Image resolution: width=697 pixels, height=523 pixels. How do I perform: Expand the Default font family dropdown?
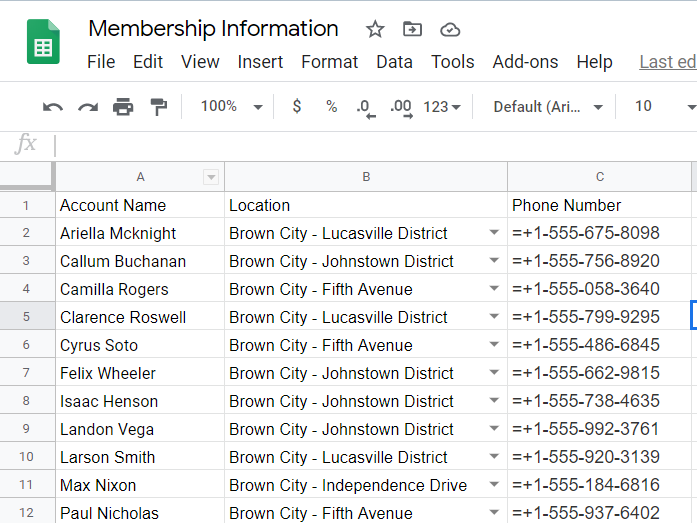548,107
